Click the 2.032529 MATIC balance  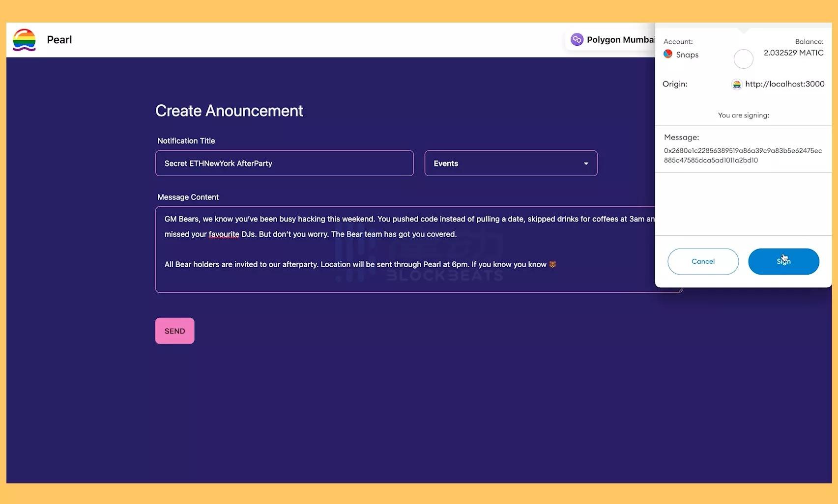(793, 53)
